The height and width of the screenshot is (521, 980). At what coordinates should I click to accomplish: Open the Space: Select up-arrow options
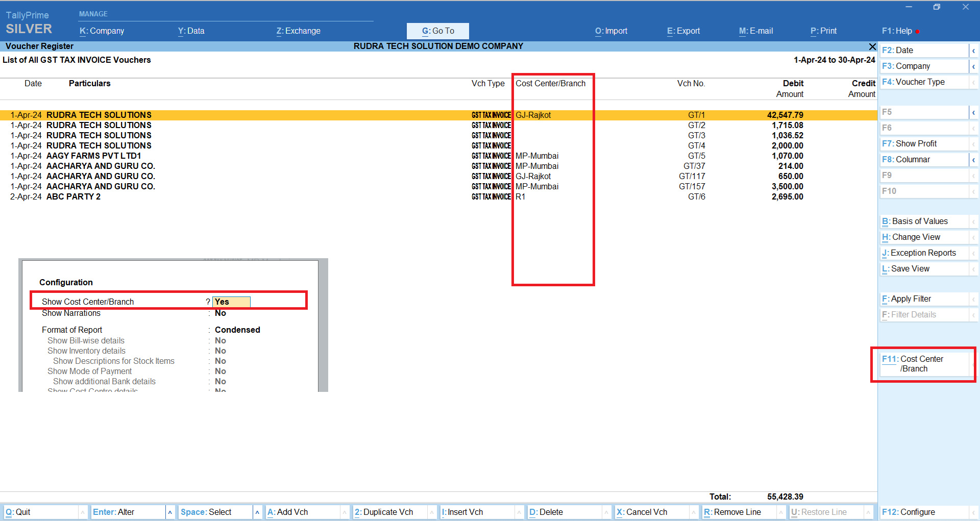pos(257,512)
